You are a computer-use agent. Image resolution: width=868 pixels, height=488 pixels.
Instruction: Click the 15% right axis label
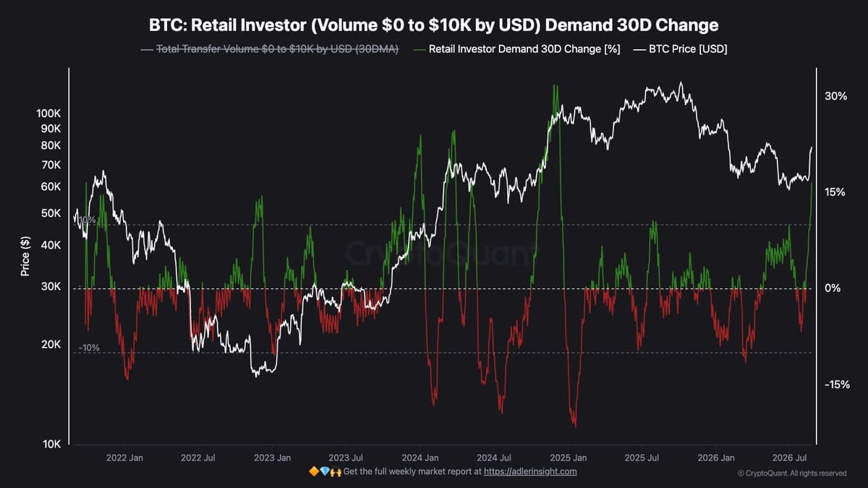pos(835,192)
